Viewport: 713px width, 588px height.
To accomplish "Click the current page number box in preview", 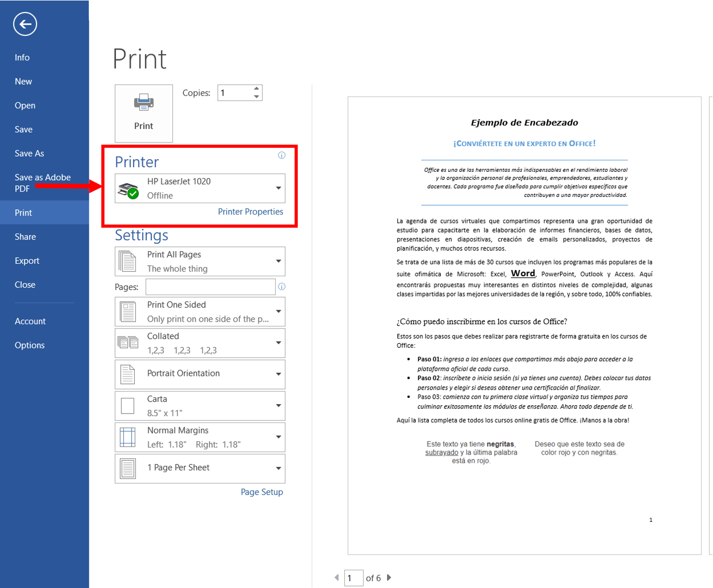I will [354, 578].
